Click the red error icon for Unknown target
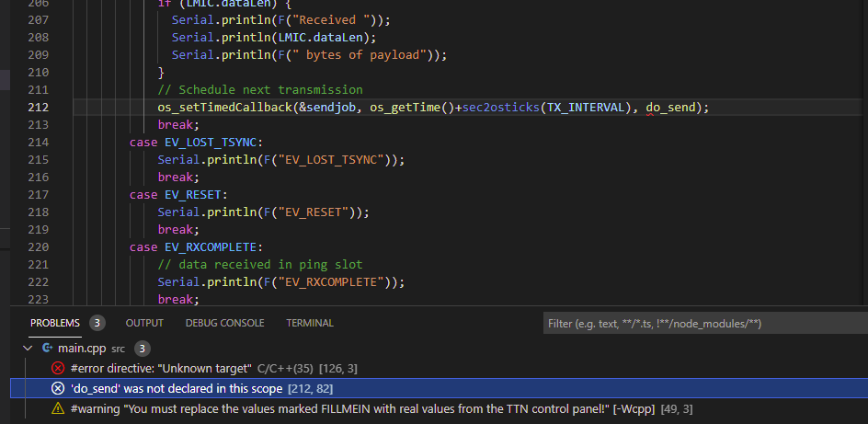Viewport: 868px width, 424px height. click(x=58, y=369)
